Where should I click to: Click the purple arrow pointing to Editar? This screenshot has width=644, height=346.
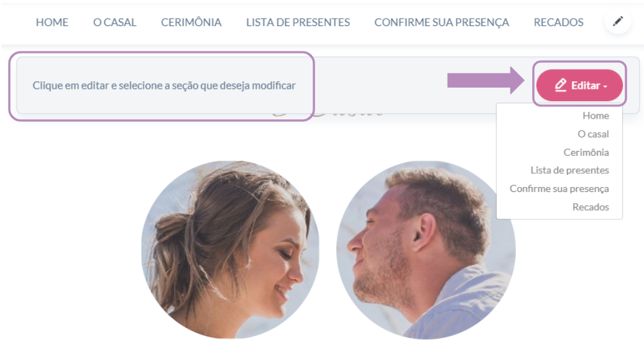[x=486, y=80]
